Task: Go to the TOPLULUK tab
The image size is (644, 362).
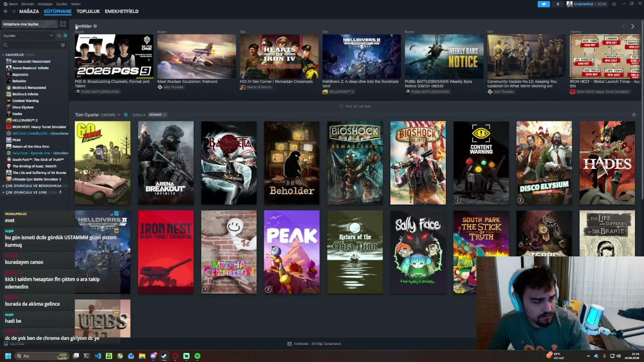Action: pos(88,11)
